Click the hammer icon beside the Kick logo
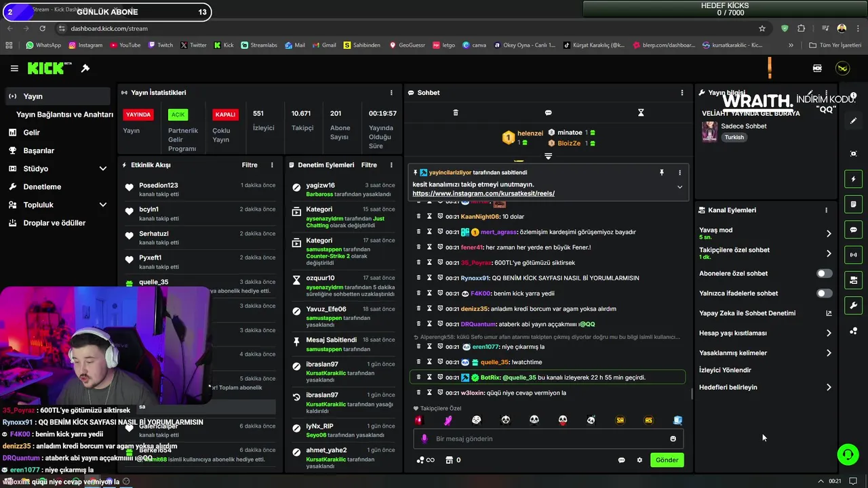This screenshot has width=868, height=488. (x=85, y=68)
